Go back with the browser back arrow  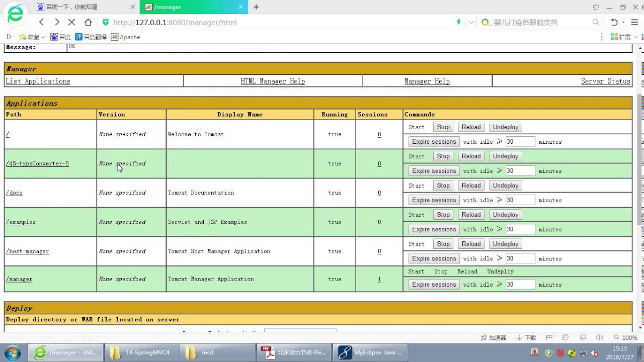(x=42, y=22)
